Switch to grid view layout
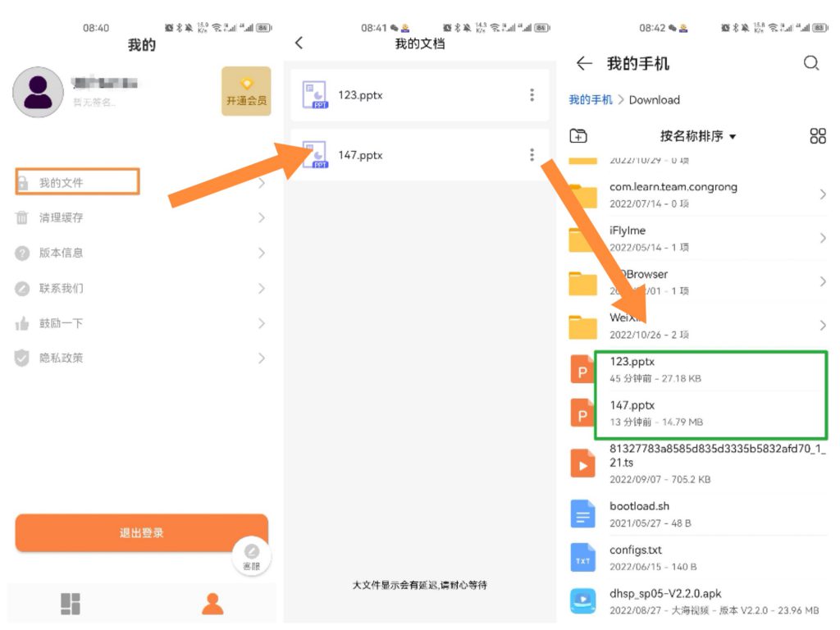This screenshot has height=630, width=840. 817,136
